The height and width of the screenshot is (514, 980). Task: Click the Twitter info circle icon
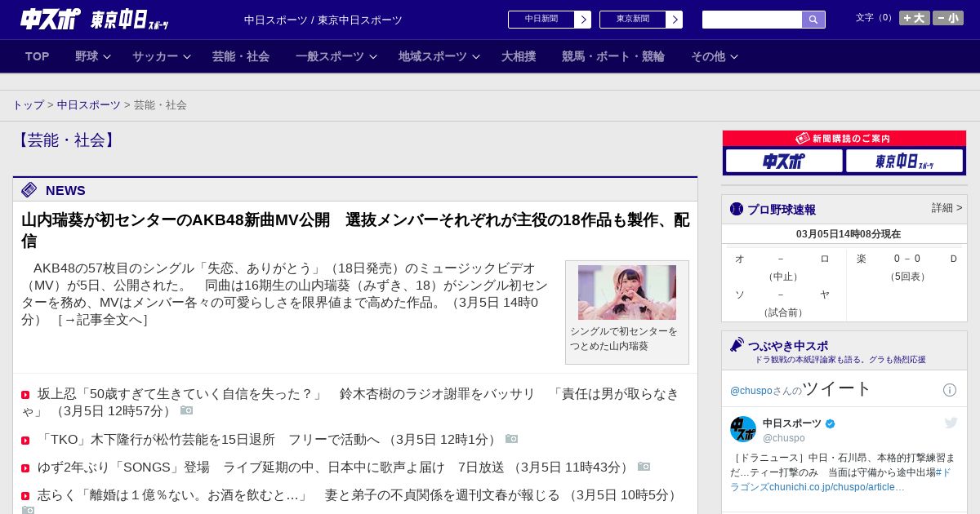coord(950,390)
